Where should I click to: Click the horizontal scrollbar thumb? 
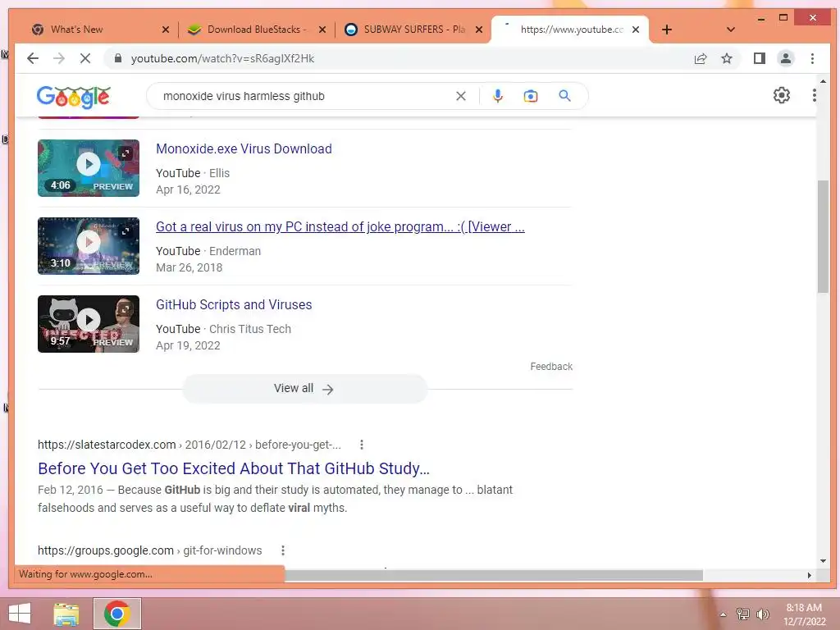pyautogui.click(x=493, y=575)
